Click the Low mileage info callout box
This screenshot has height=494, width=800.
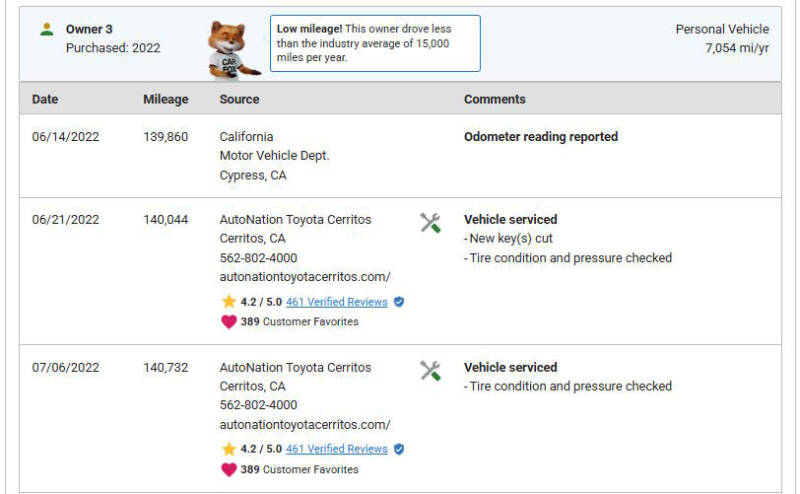coord(375,43)
